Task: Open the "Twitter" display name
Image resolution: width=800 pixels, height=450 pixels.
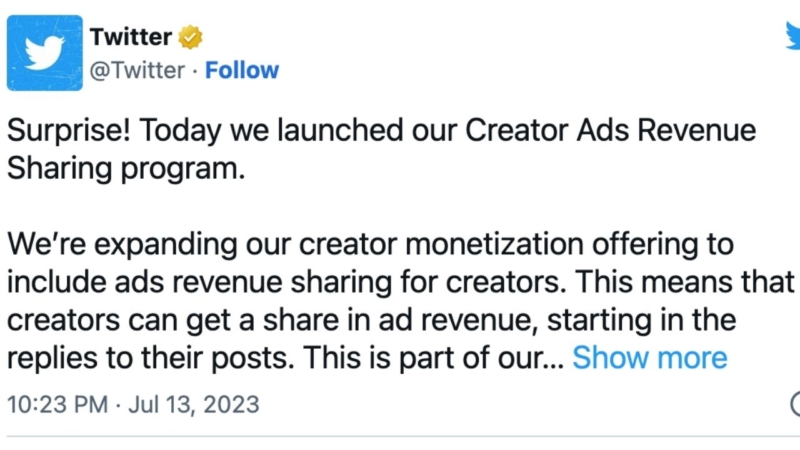Action: point(130,38)
